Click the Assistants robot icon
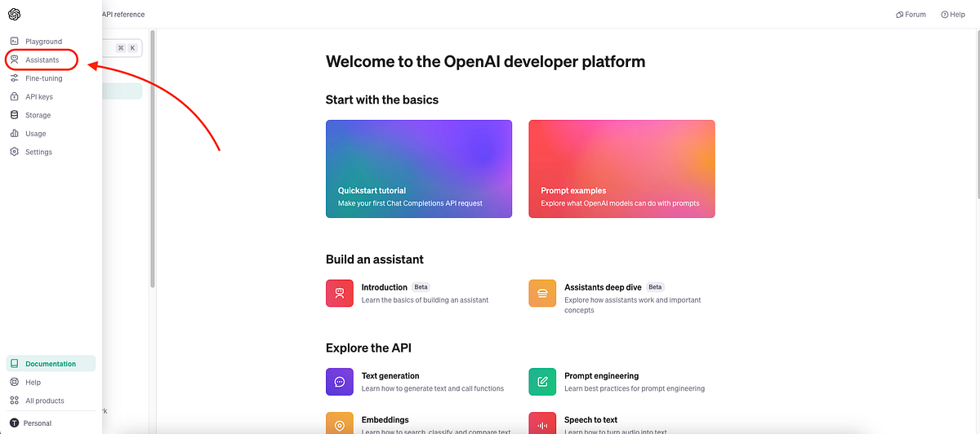The width and height of the screenshot is (980, 434). [15, 60]
